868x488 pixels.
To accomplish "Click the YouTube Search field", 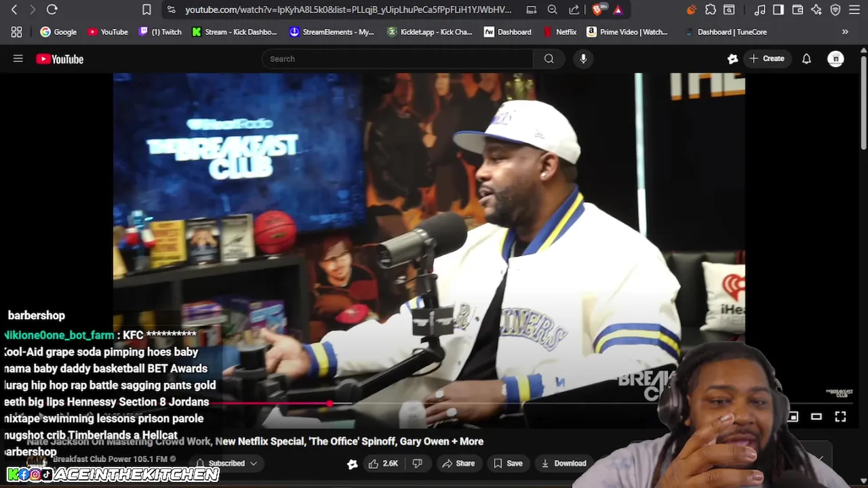I will click(397, 59).
